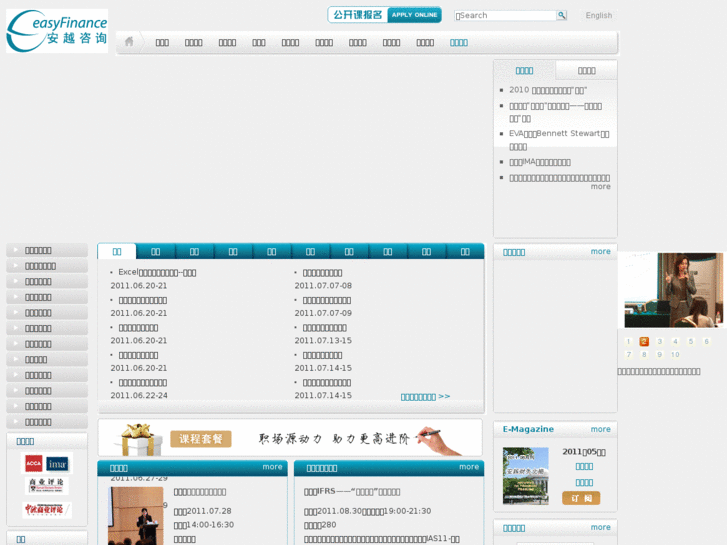
Task: Switch to the second tab in top-right news panel
Action: (x=586, y=70)
